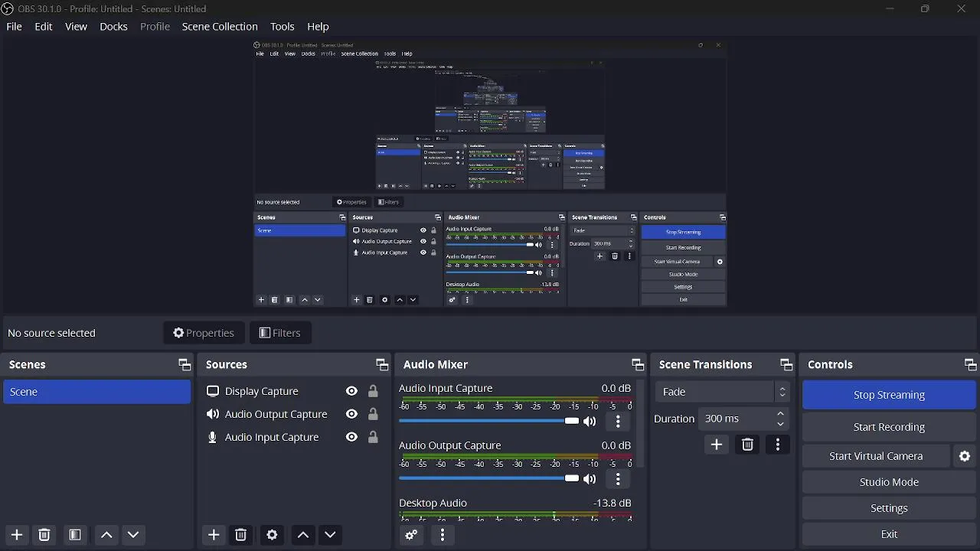Screen dimensions: 980x551
Task: Mute Audio Input Capture speaker icon
Action: point(590,422)
